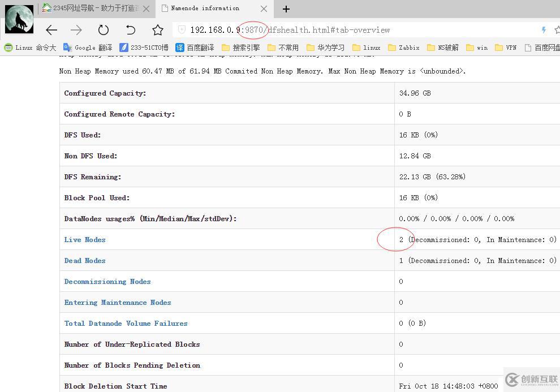Viewport: 560px width, 392px height.
Task: Click the shield security icon in address bar
Action: [x=182, y=30]
